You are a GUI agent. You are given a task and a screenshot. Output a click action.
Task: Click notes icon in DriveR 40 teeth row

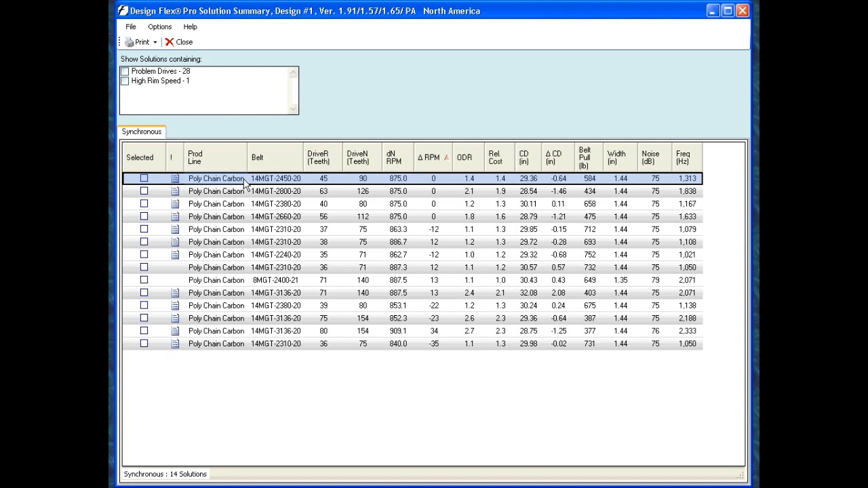(x=175, y=204)
